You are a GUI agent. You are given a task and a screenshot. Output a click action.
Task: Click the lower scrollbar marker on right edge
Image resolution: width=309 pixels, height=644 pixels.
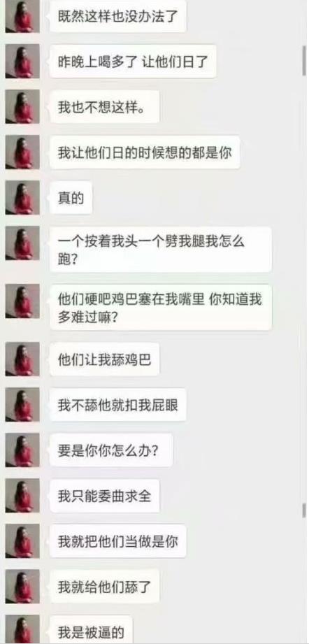tap(304, 510)
